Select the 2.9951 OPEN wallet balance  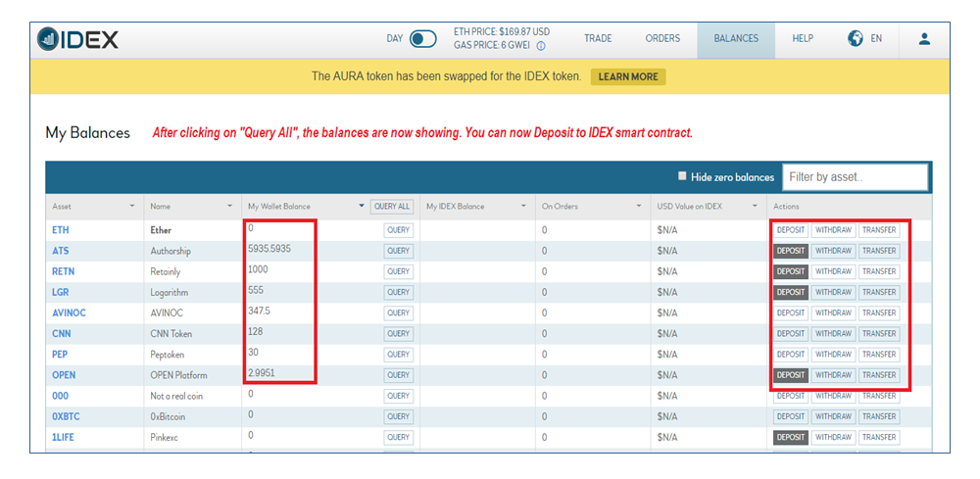click(x=262, y=373)
